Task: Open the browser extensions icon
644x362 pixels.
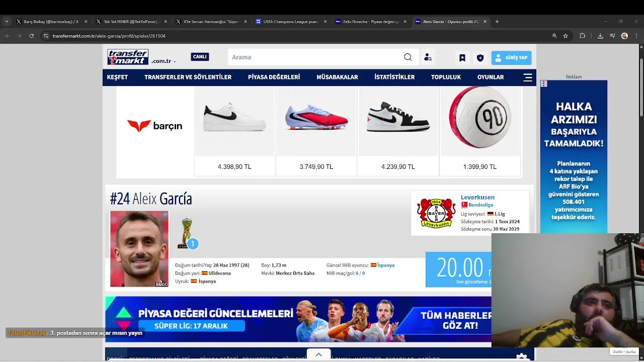Action: (x=583, y=36)
